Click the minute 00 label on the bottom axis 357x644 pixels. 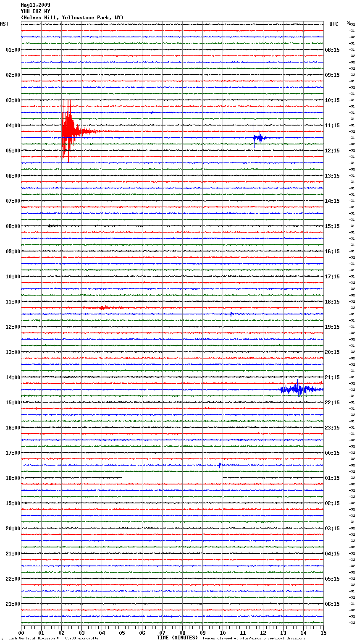coord(21,633)
